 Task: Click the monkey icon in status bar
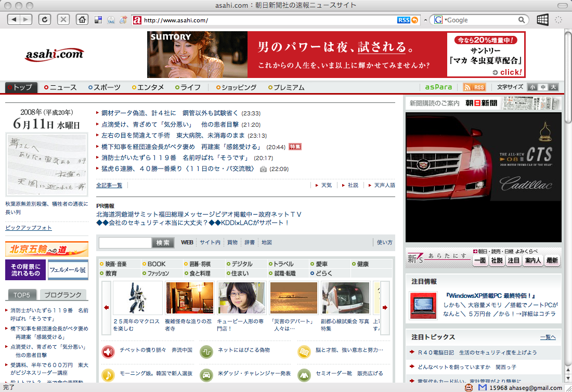[x=469, y=387]
